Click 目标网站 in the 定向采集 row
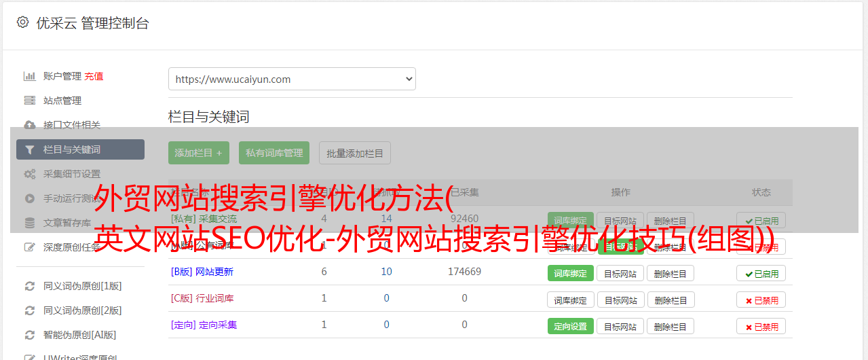This screenshot has height=360, width=868. click(620, 326)
